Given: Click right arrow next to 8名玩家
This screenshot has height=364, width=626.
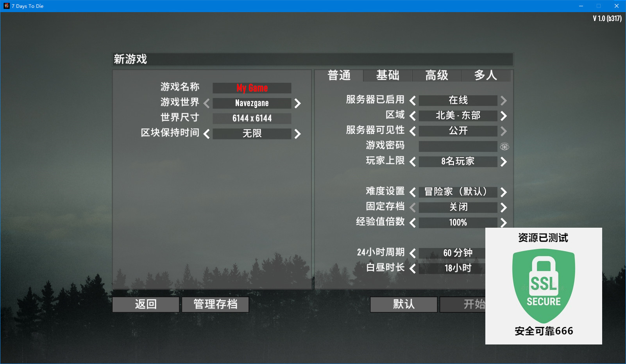Looking at the screenshot, I should (x=504, y=162).
